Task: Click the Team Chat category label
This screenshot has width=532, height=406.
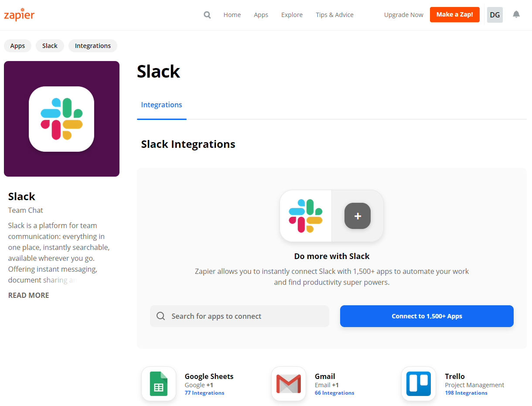Action: point(26,210)
